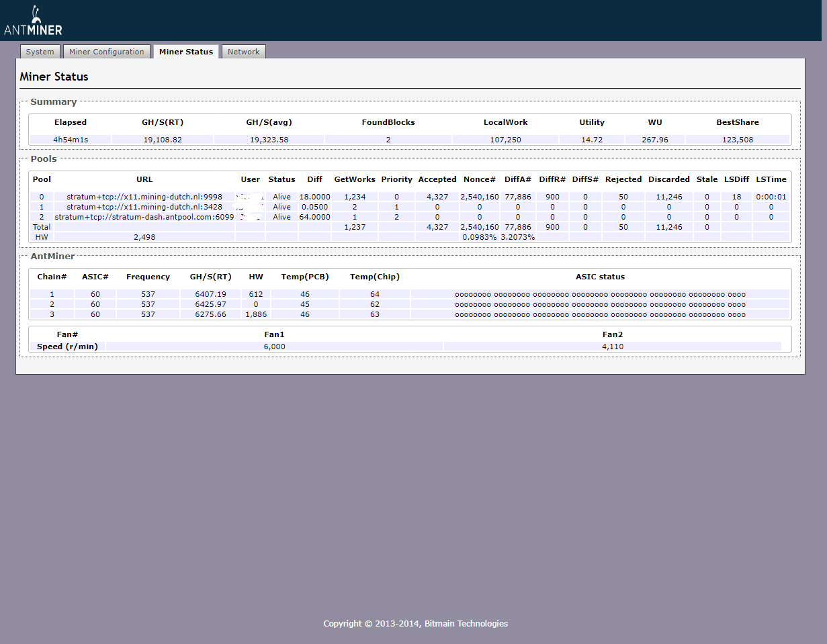
Task: Click pool 0 Nonce# value 2,540,160
Action: coord(480,197)
